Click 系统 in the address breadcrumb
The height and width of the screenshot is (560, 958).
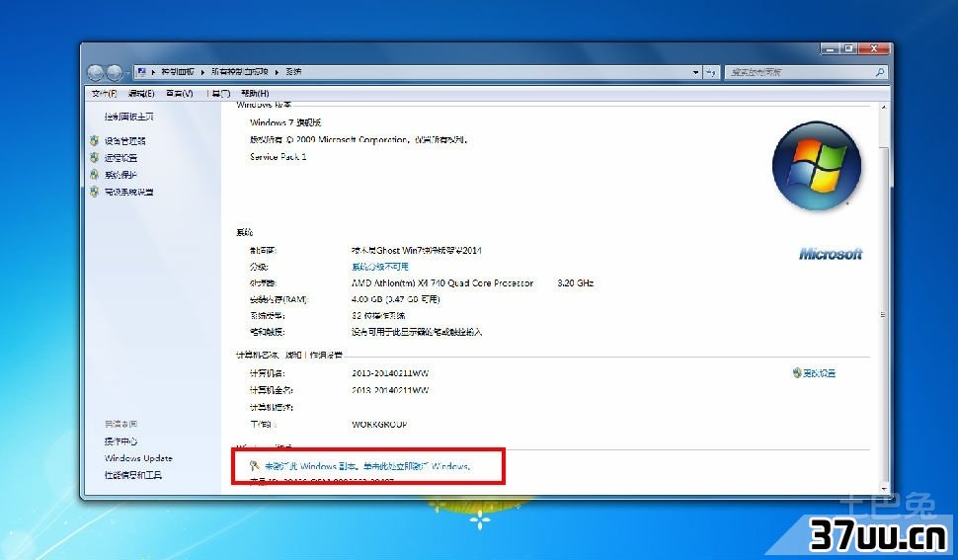pos(294,71)
